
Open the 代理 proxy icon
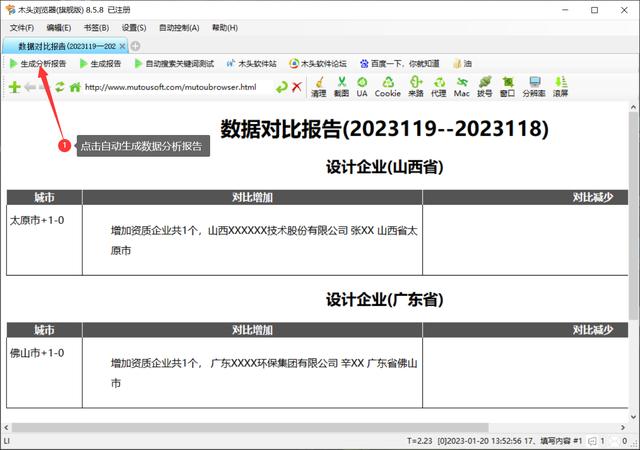(x=439, y=87)
